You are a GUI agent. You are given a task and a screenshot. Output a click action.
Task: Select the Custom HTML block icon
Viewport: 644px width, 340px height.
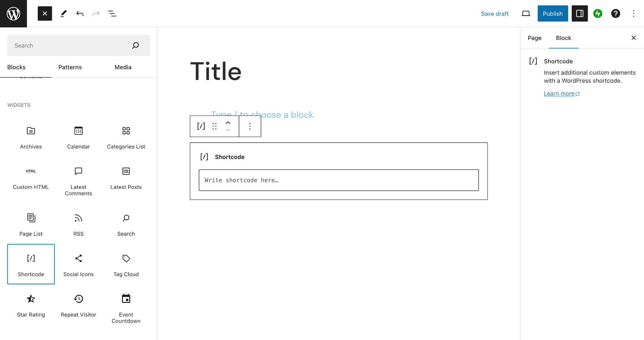(x=31, y=171)
